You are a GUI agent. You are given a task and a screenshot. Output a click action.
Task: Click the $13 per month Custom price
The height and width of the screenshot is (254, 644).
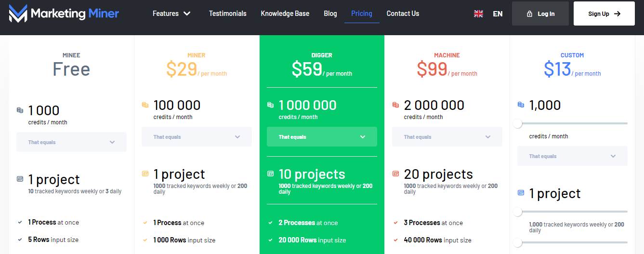pos(572,70)
